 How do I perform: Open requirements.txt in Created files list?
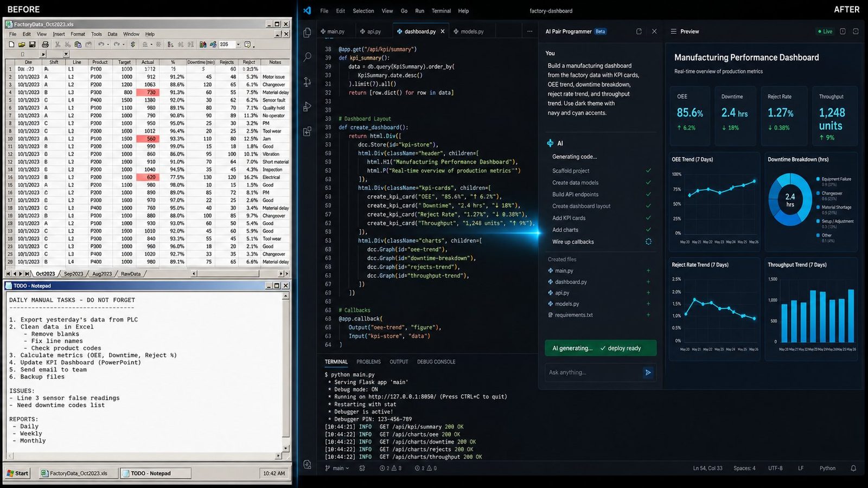573,315
